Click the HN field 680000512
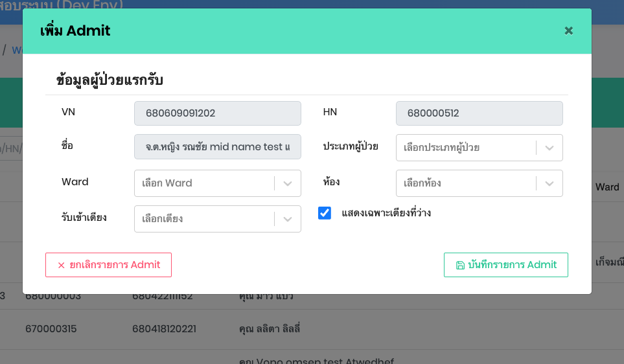The width and height of the screenshot is (624, 364). point(480,113)
